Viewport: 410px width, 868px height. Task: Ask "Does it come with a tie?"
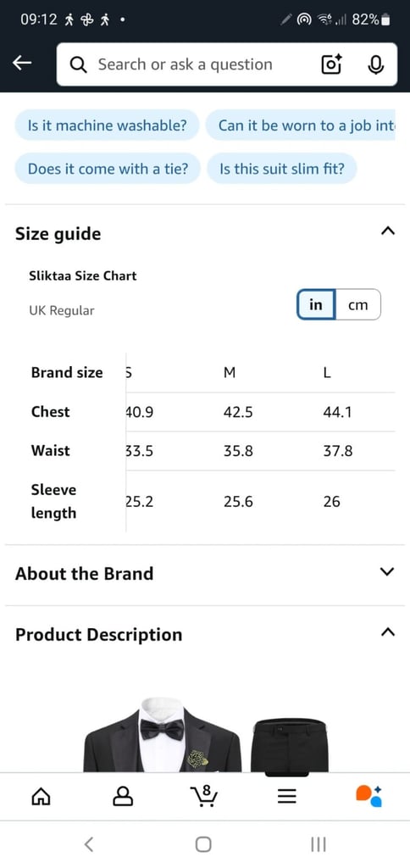tap(108, 169)
